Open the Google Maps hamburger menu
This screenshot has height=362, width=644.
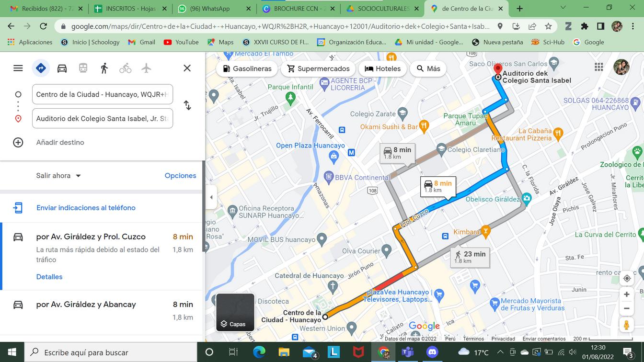click(18, 68)
